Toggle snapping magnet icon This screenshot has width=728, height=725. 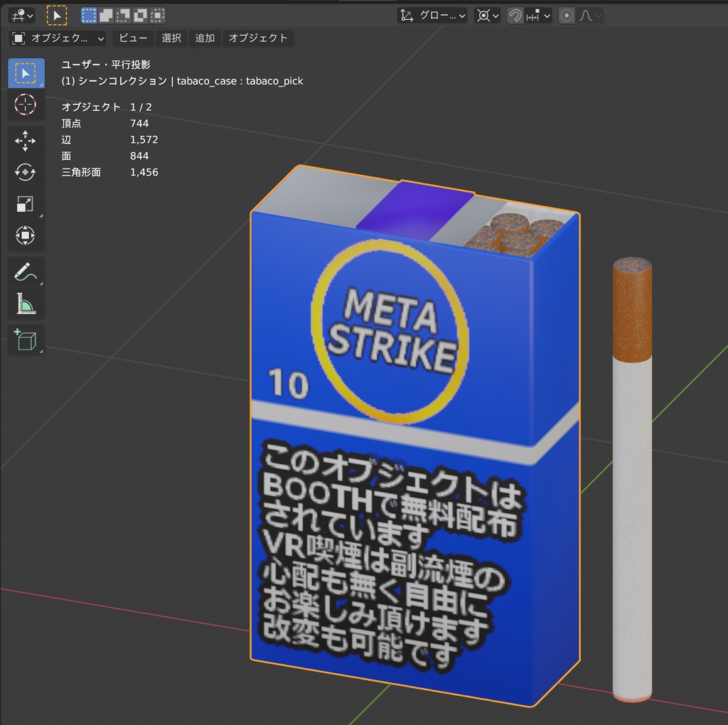coord(515,16)
